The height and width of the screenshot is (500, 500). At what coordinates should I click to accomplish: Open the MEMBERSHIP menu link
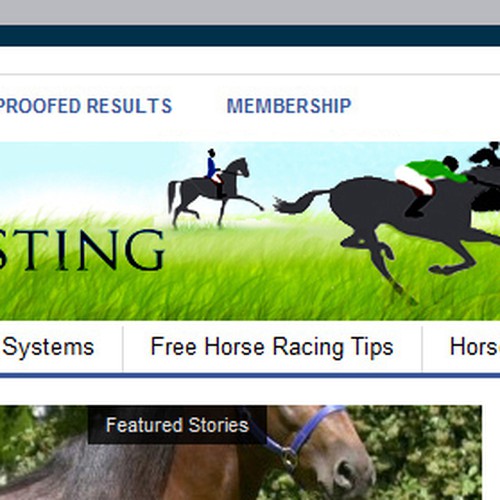(x=289, y=106)
